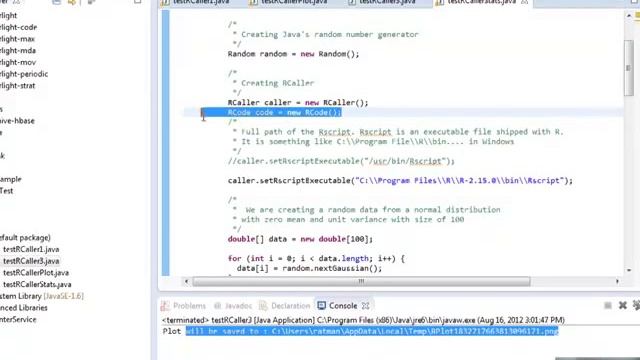
Task: Select the rlight-code project in explorer
Action: tap(18, 27)
